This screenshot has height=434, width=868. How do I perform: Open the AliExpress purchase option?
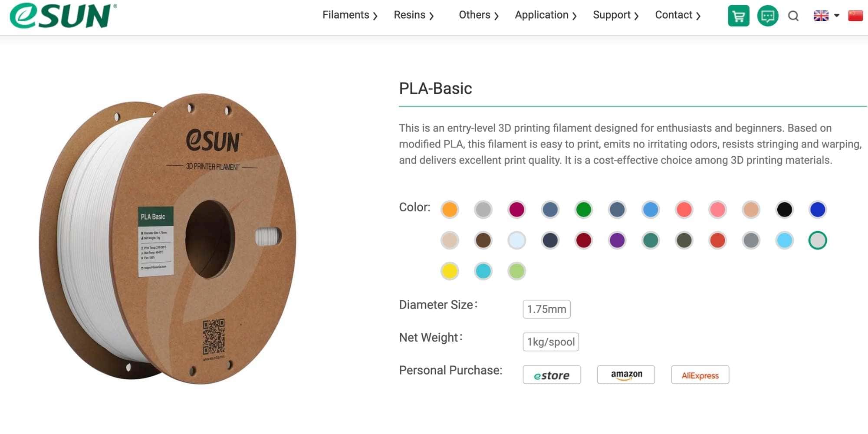700,375
